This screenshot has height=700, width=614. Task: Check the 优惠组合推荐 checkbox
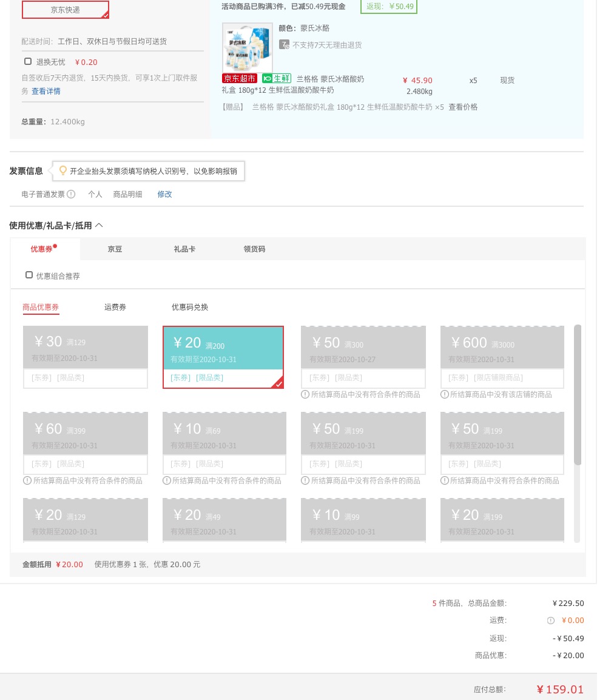pos(29,275)
